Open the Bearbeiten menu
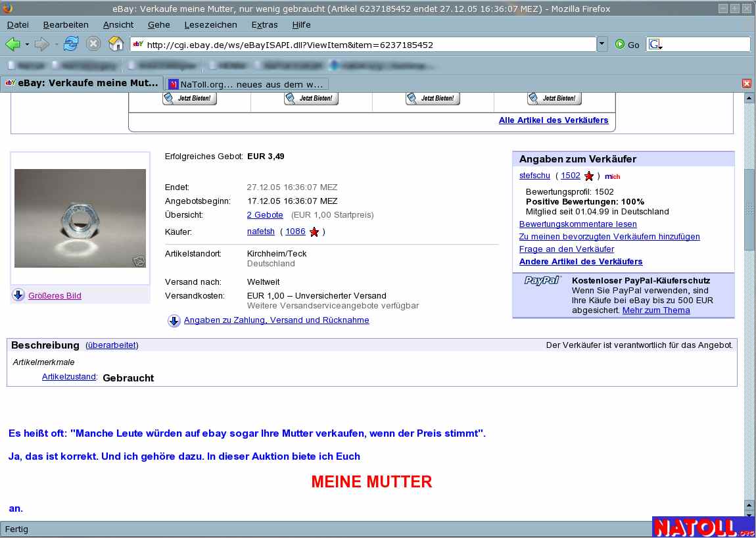Viewport: 756px width, 538px height. click(66, 24)
